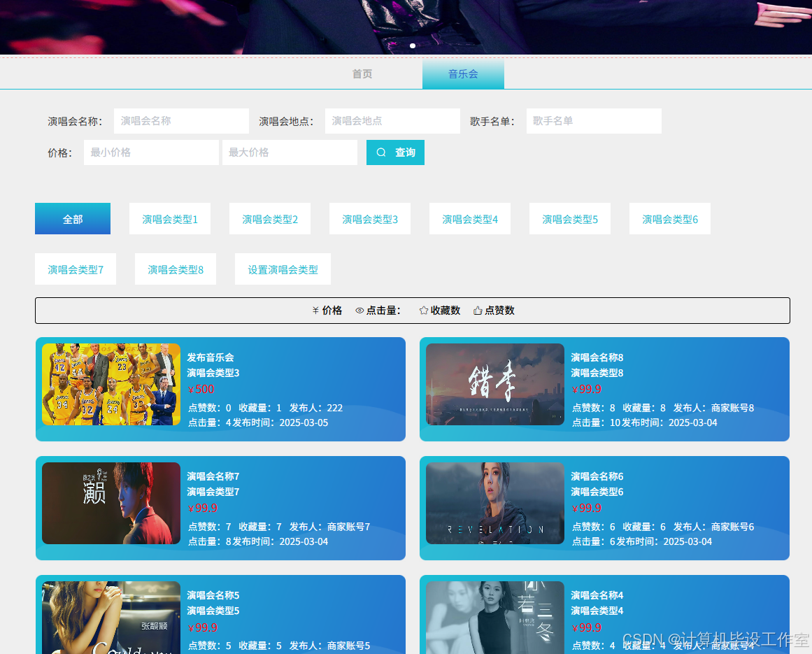The height and width of the screenshot is (654, 812).
Task: Click 发布时间：2025-03-05 text
Action: click(x=280, y=422)
